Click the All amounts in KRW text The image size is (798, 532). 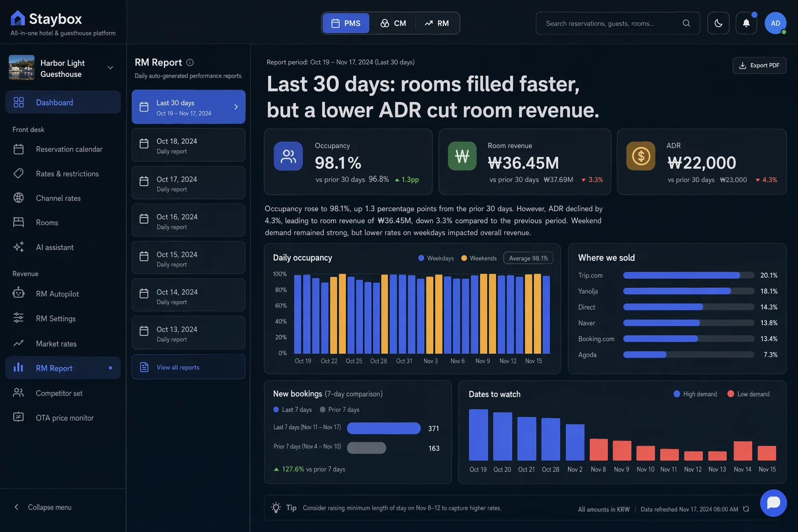click(x=604, y=509)
